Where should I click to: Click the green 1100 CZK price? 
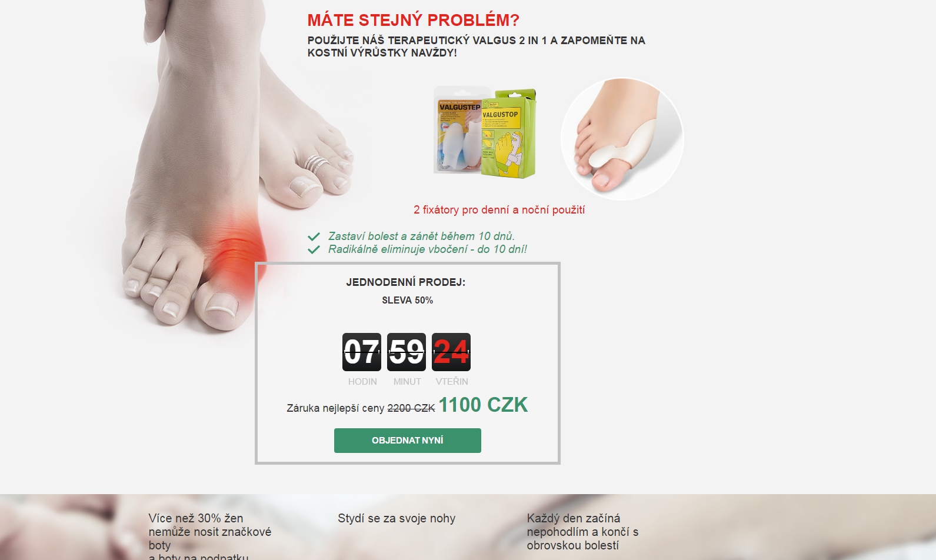(483, 405)
